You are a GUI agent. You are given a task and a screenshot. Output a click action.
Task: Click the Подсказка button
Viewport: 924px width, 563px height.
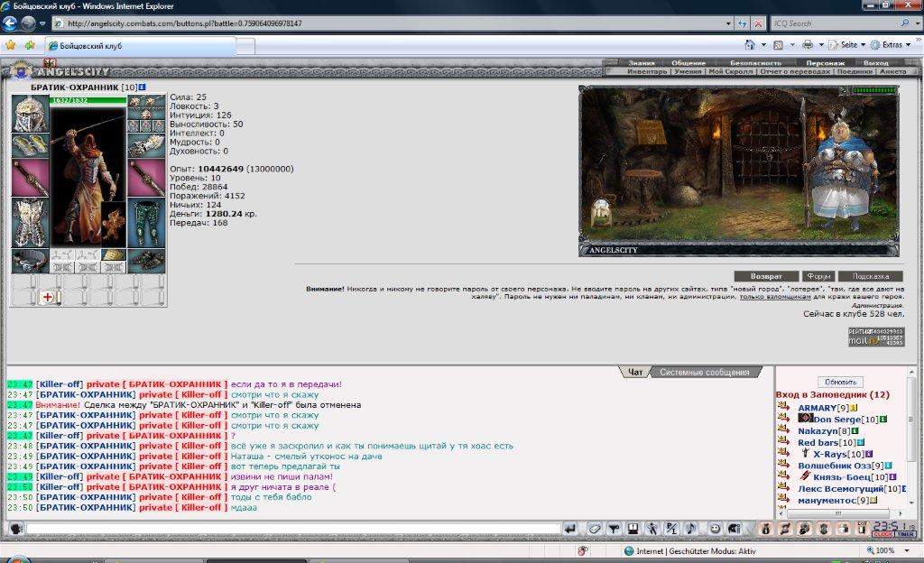pyautogui.click(x=871, y=276)
